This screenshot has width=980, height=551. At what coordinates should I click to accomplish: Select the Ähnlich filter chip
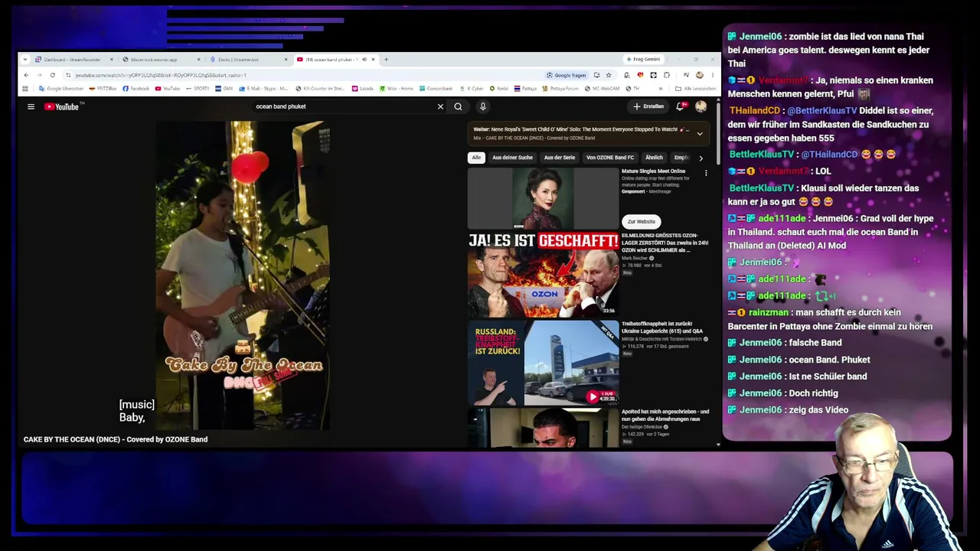pyautogui.click(x=654, y=158)
